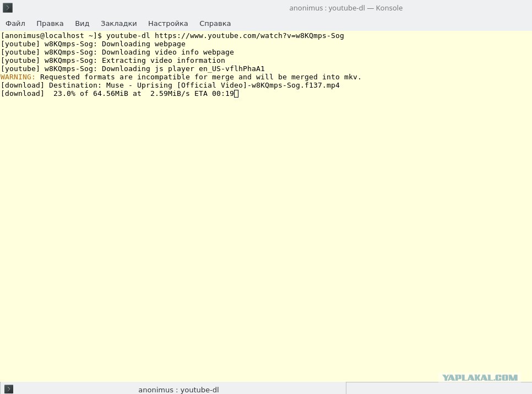This screenshot has width=532, height=394.
Task: Click the terminal icon on the bottom tab
Action: click(8, 389)
